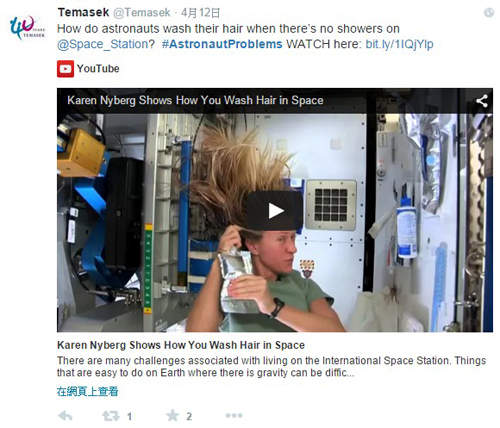Click the video share icon

click(x=482, y=101)
